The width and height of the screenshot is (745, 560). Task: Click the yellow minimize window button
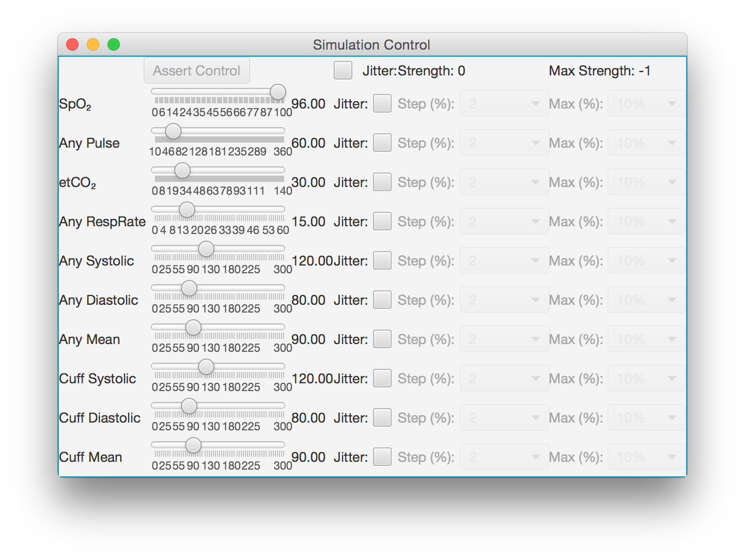click(x=93, y=44)
